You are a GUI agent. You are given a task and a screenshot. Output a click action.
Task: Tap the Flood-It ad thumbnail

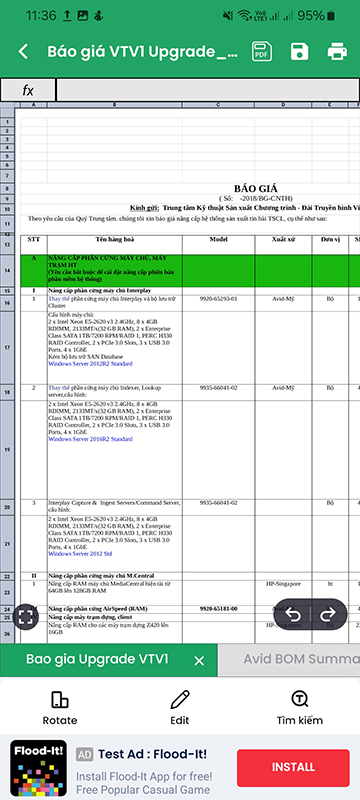[39, 769]
